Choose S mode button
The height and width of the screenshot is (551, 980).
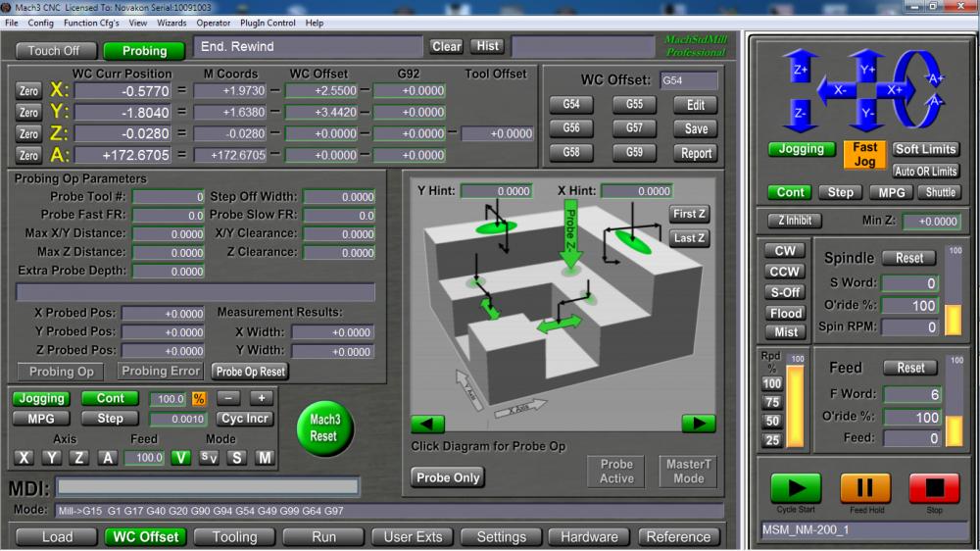(x=237, y=458)
